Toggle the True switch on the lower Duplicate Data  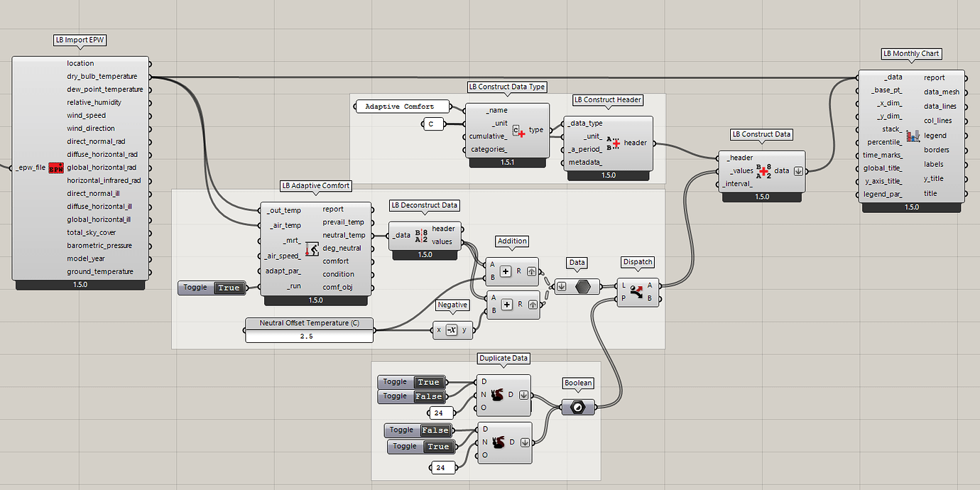coord(439,447)
